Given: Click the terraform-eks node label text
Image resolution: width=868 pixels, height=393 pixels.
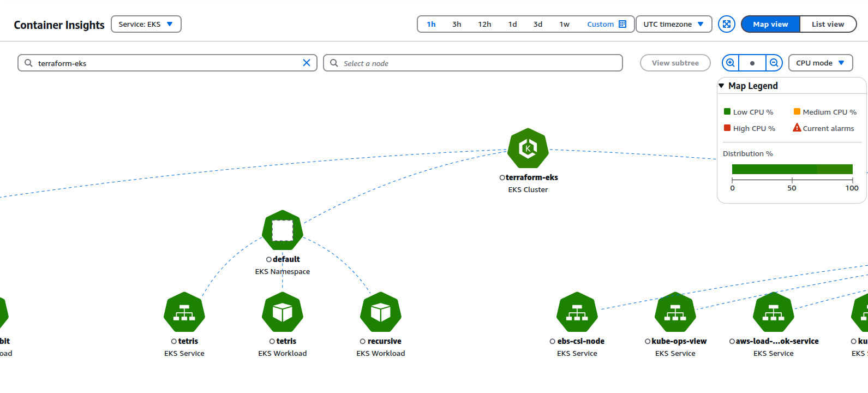Looking at the screenshot, I should pyautogui.click(x=532, y=177).
